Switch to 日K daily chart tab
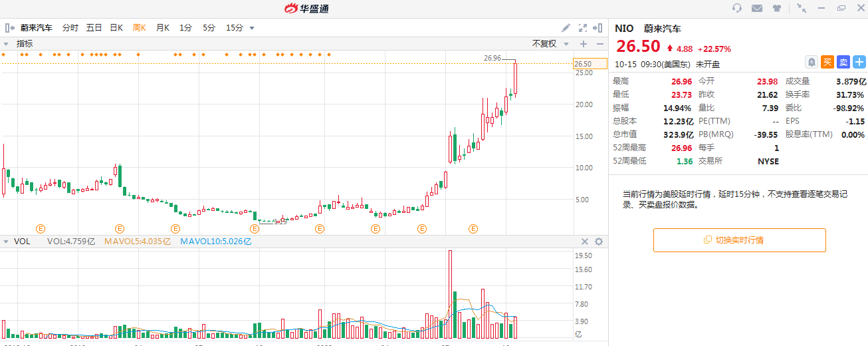The image size is (868, 346). pos(116,28)
